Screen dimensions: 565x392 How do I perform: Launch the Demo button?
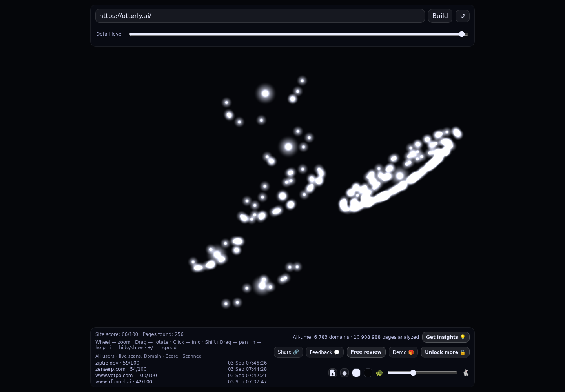click(x=403, y=352)
